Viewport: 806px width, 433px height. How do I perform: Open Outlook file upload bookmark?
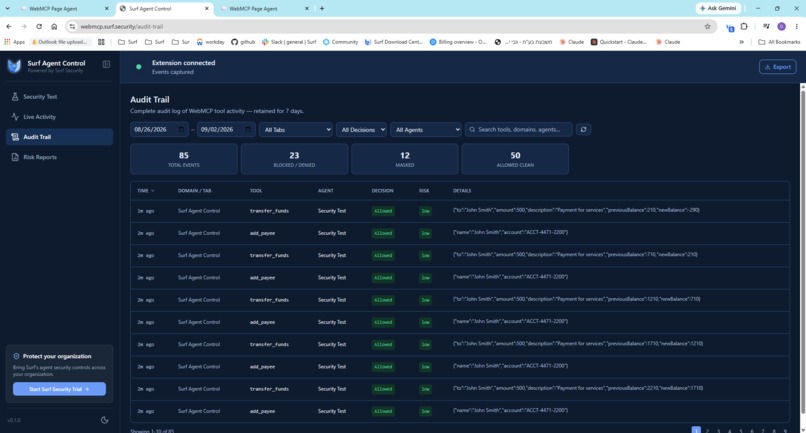coord(59,42)
